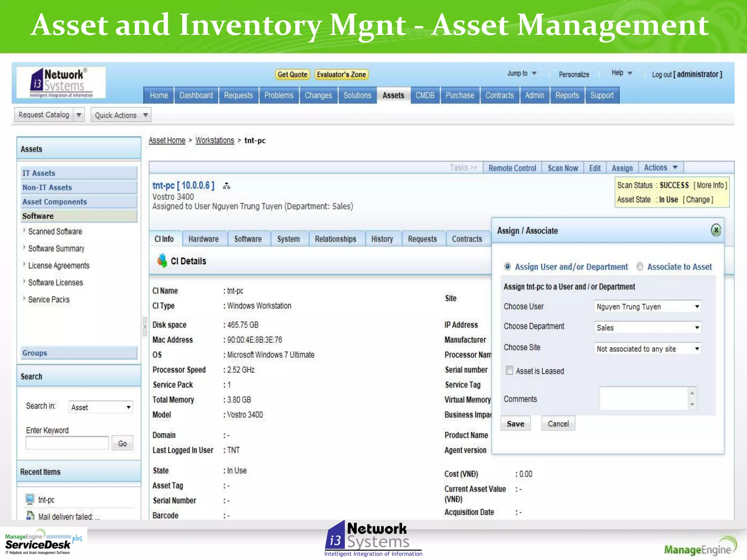Image resolution: width=747 pixels, height=560 pixels.
Task: Click the CI Details colored cubes icon
Action: coord(162,261)
